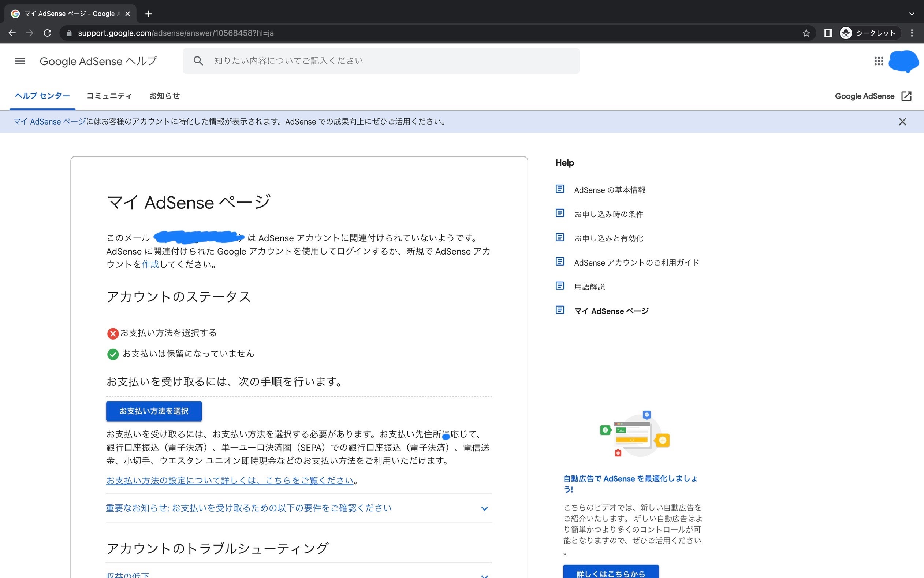Image resolution: width=924 pixels, height=578 pixels.
Task: Open the お支払い方法の設定について詳しくは link
Action: click(230, 481)
